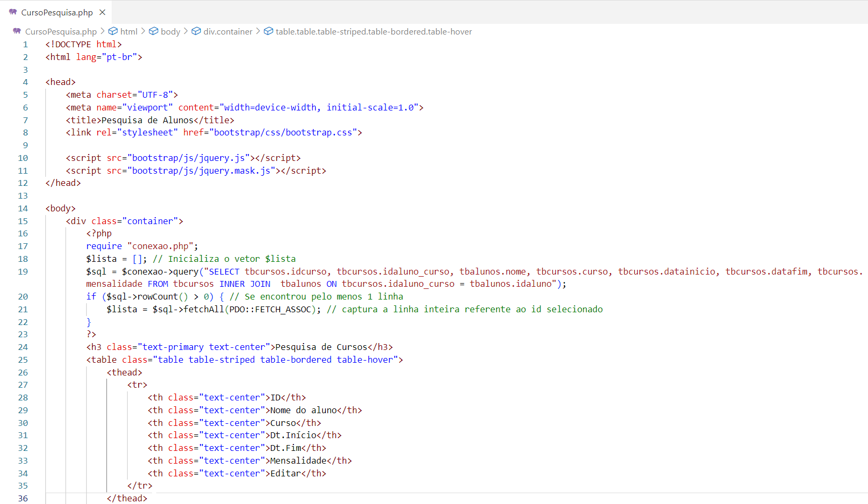Expand the chevron after div.container breadcrumb
The image size is (868, 504).
pyautogui.click(x=258, y=31)
